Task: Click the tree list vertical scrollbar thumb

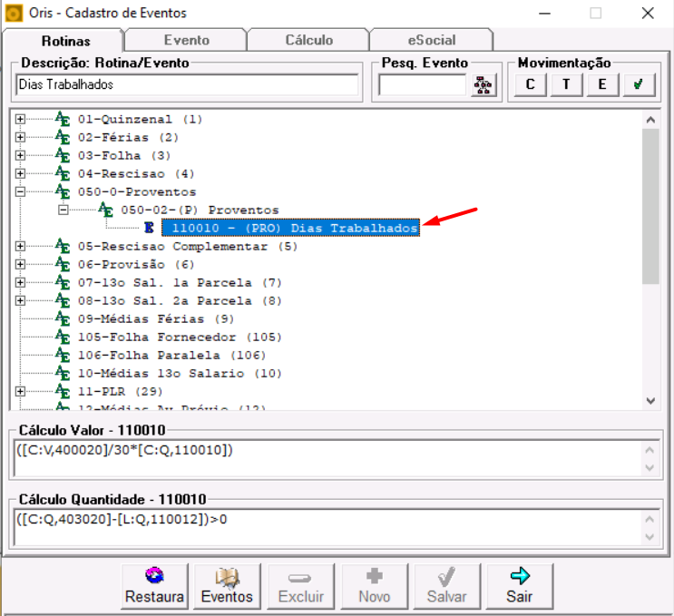Action: point(650,206)
